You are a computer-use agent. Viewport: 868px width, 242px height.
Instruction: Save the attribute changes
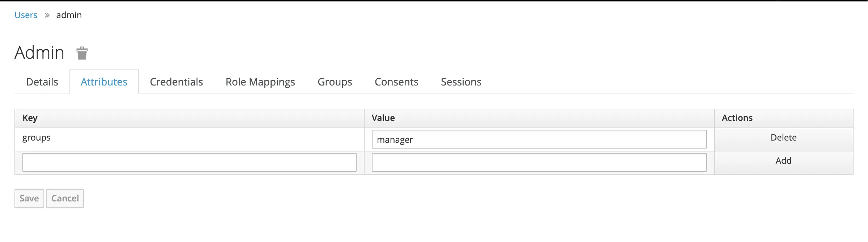(29, 199)
